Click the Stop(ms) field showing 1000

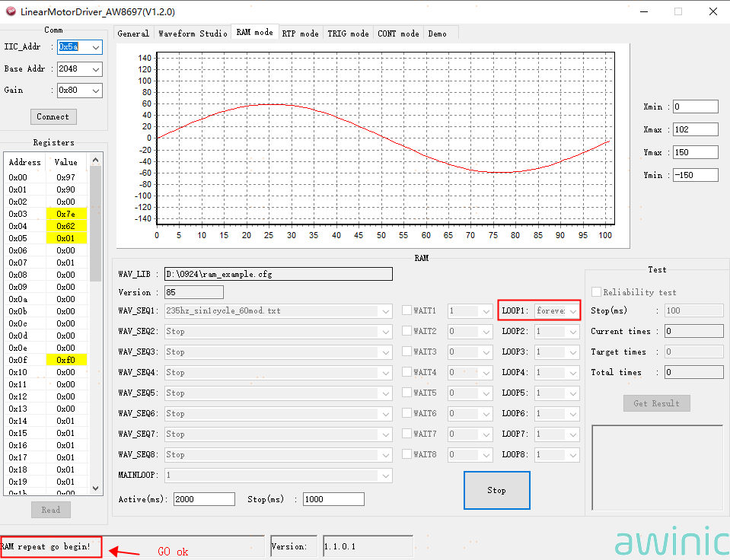[333, 499]
